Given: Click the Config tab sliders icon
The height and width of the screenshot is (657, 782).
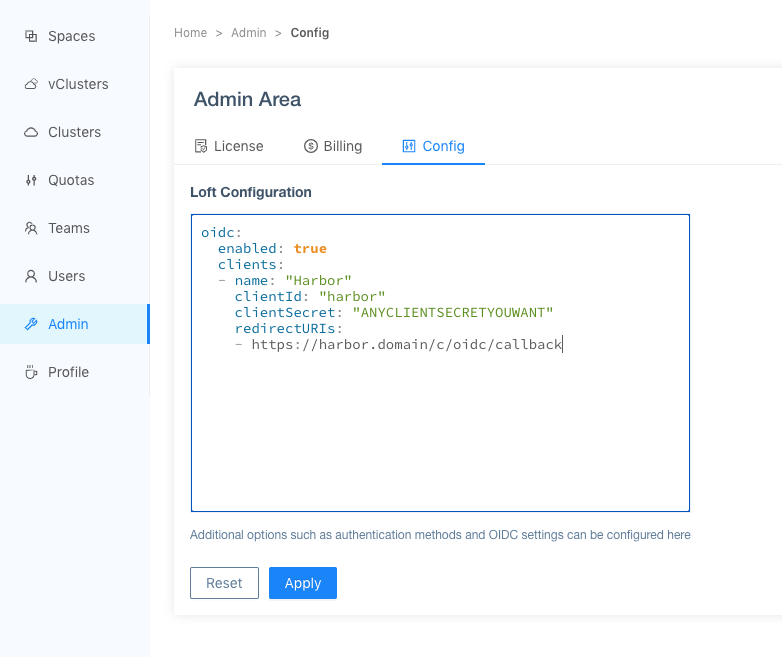Looking at the screenshot, I should [409, 146].
